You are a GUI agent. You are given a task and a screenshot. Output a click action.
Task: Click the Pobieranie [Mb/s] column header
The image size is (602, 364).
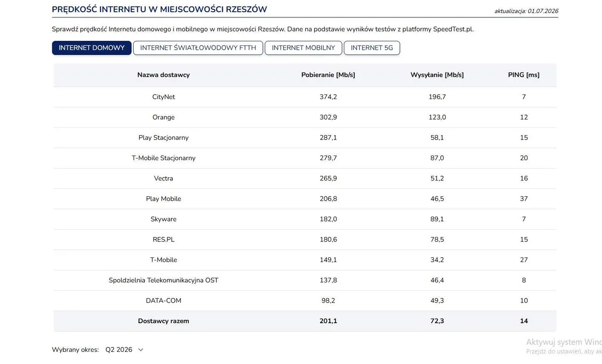328,75
